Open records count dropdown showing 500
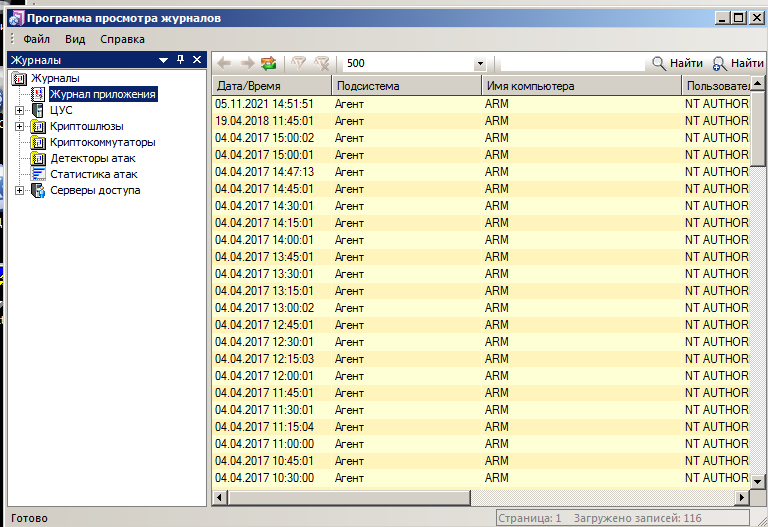768x527 pixels. [x=480, y=64]
